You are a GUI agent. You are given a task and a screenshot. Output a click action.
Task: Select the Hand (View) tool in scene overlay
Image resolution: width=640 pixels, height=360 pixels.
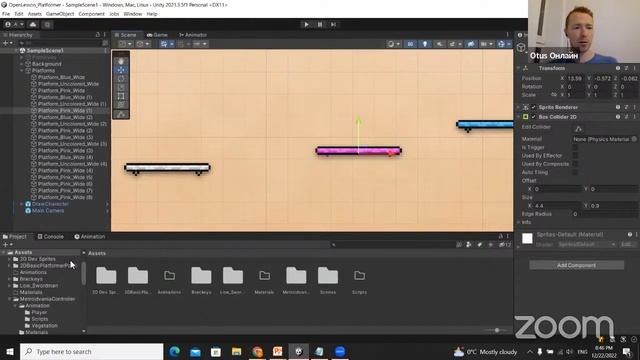pyautogui.click(x=121, y=61)
